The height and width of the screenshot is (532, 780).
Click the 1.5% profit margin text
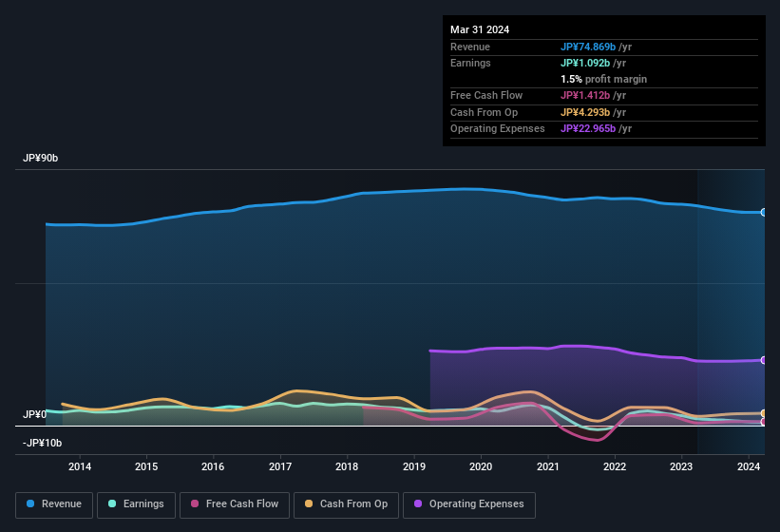[603, 79]
